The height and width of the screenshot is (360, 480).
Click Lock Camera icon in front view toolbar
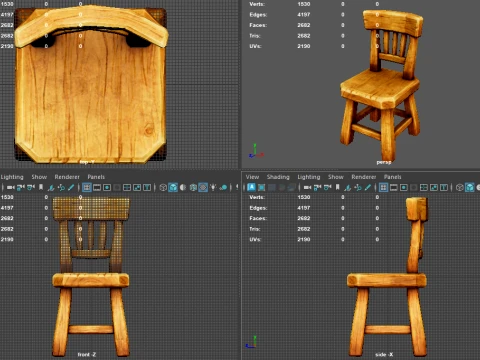[x=21, y=187]
